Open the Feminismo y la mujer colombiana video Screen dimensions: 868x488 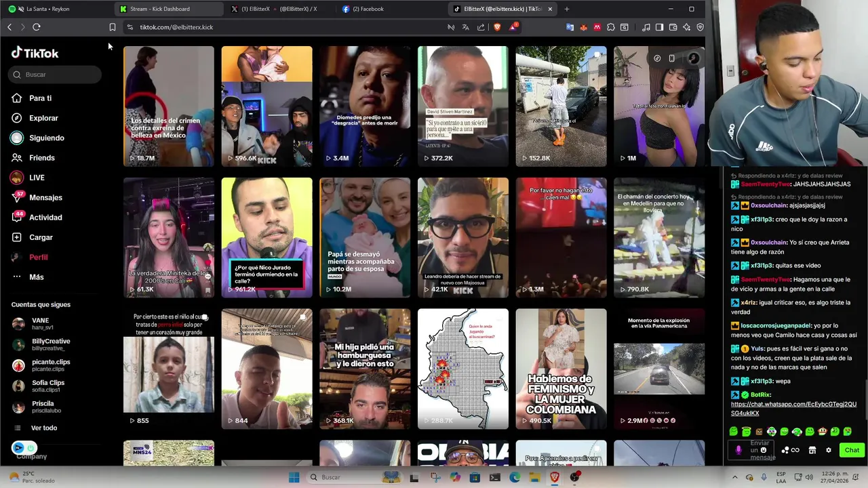(561, 369)
